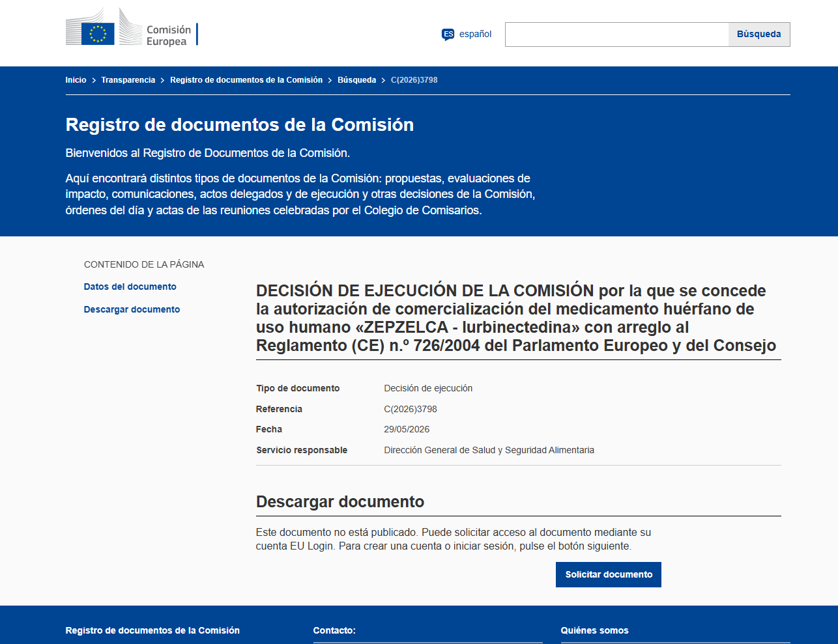Open the Transparencia breadcrumb link
The width and height of the screenshot is (838, 644).
[x=128, y=80]
